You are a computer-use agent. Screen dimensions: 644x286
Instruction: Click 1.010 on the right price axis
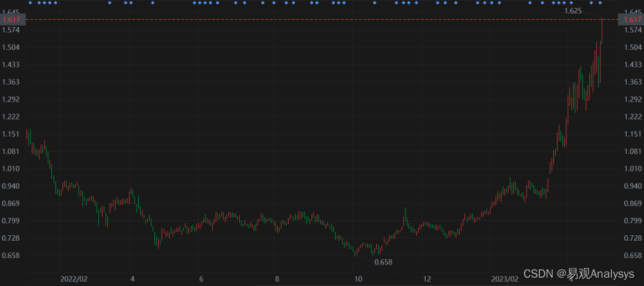[x=633, y=168]
